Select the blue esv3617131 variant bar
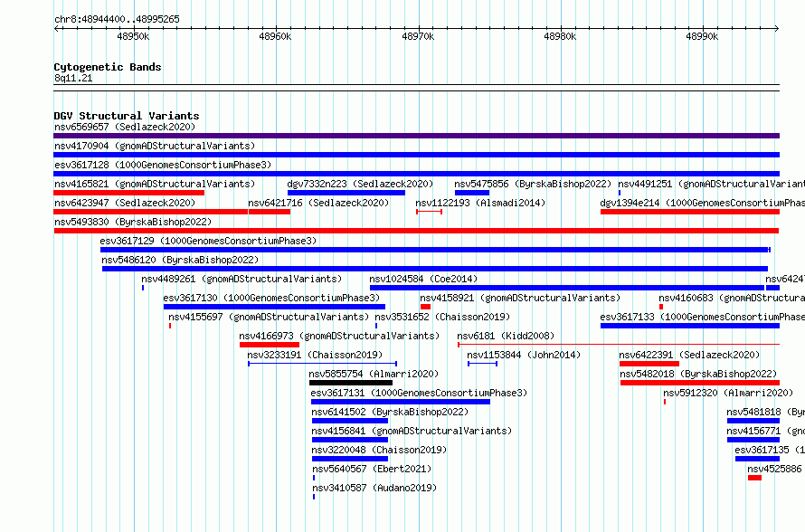Image resolution: width=805 pixels, height=532 pixels. 401,402
